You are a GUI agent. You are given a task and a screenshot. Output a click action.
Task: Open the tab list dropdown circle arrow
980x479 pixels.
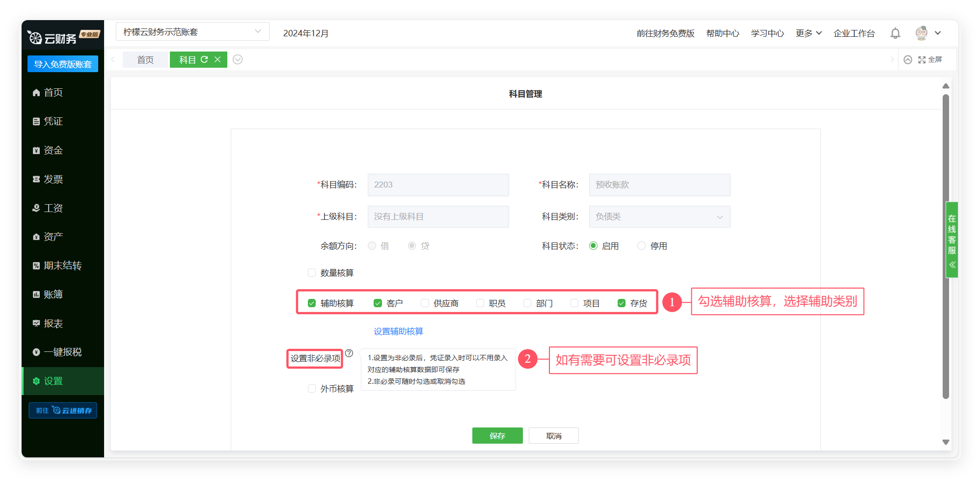[238, 59]
